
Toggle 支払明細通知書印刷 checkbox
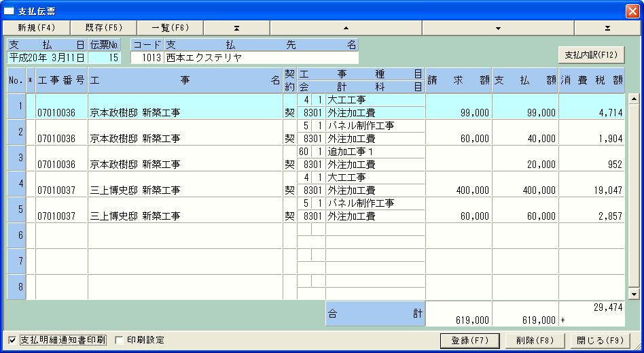coord(13,340)
